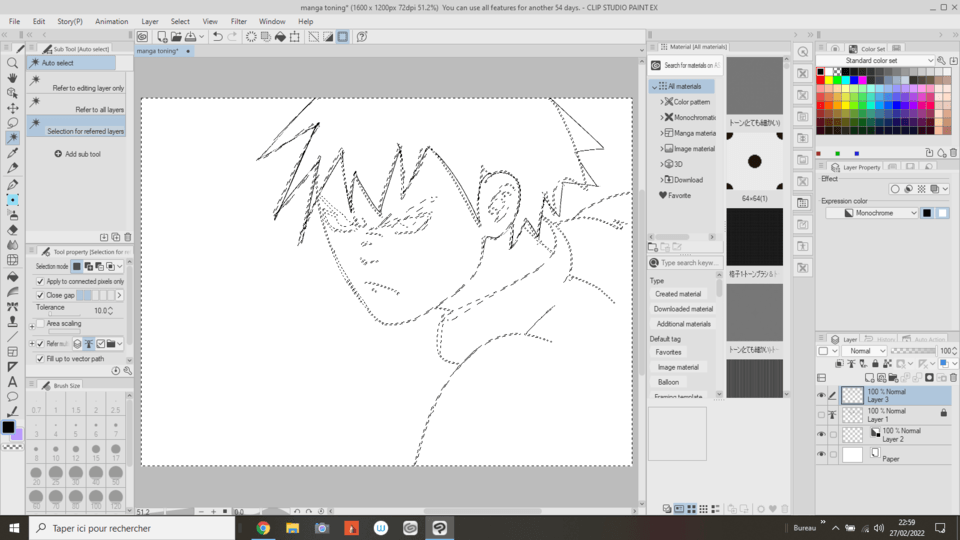Select the Zoom magnifier tool
The image size is (960, 540).
point(12,62)
